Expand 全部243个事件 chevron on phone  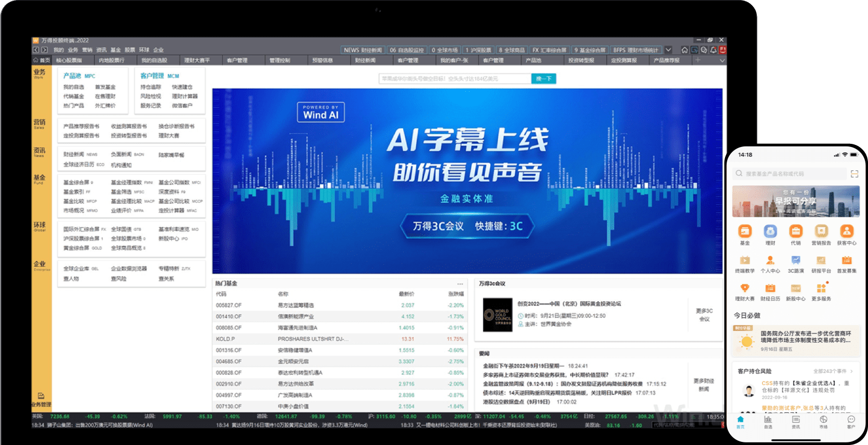[x=851, y=372]
